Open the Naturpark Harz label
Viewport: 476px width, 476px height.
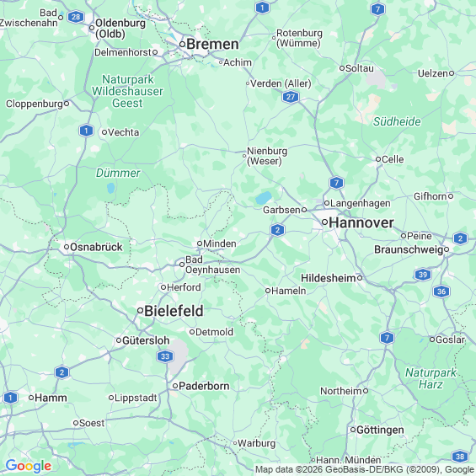click(431, 378)
